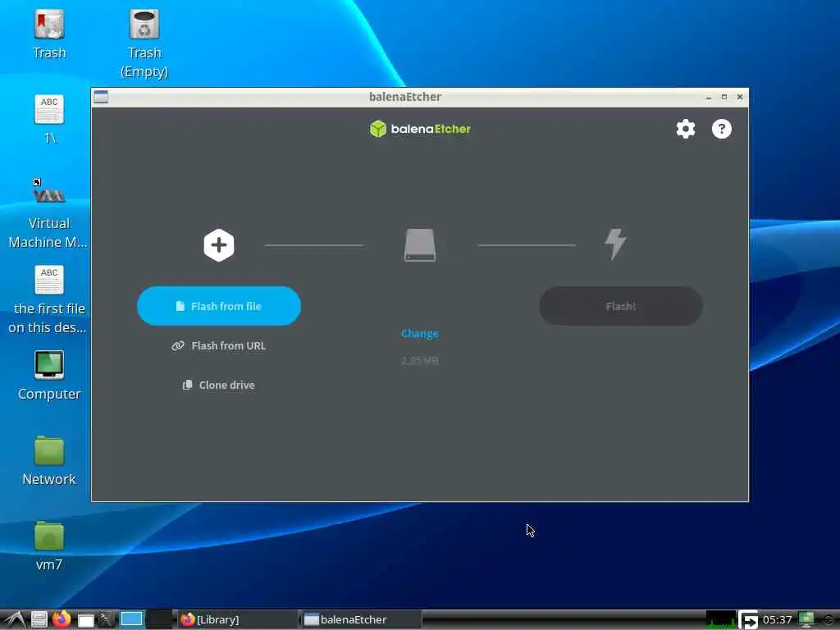Click the balenaEtcher logo
Image resolution: width=840 pixels, height=630 pixels.
[420, 129]
